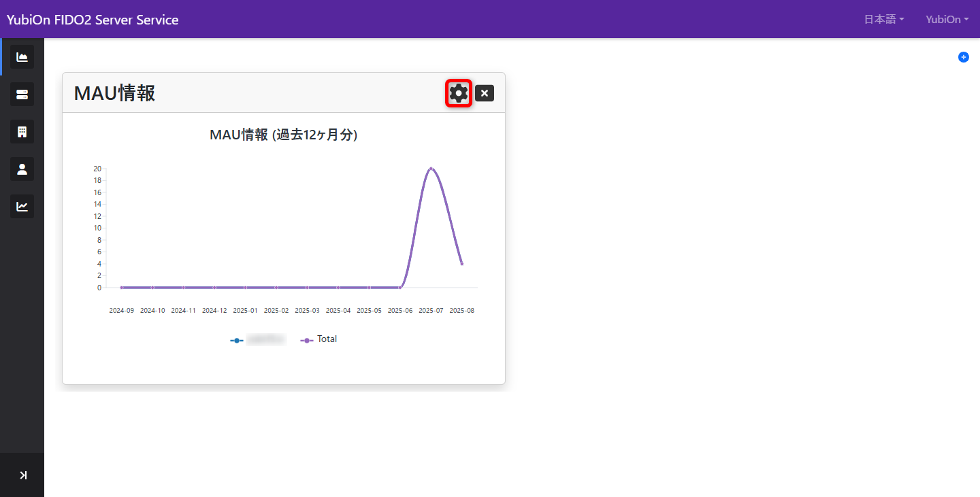This screenshot has width=980, height=497.
Task: Click the 2024-09 axis label
Action: pos(121,311)
